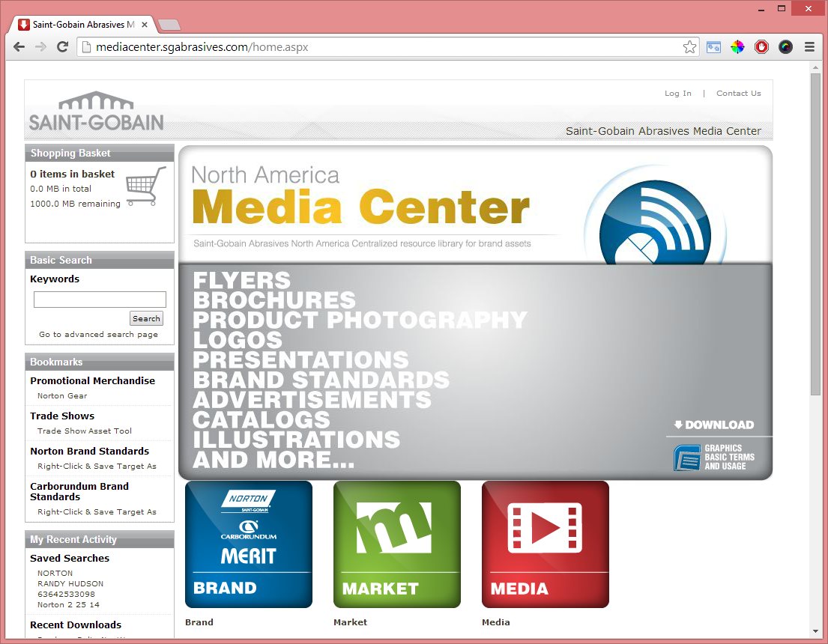Open a new browser tab
Screen dimensions: 828x644
pos(169,24)
